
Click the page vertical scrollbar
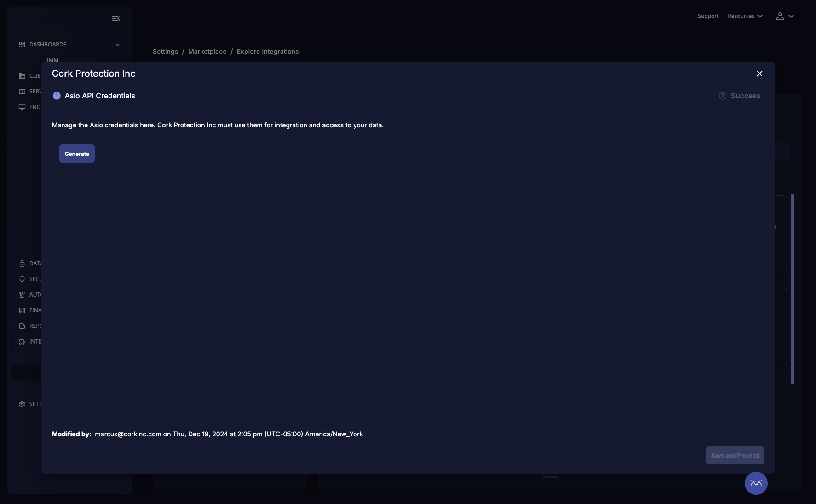[792, 289]
